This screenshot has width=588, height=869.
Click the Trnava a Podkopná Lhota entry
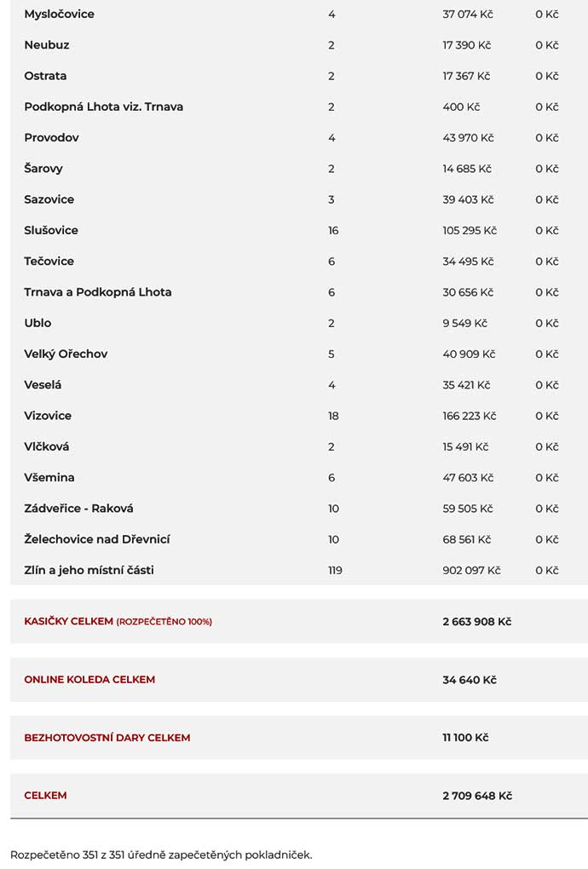pos(97,292)
